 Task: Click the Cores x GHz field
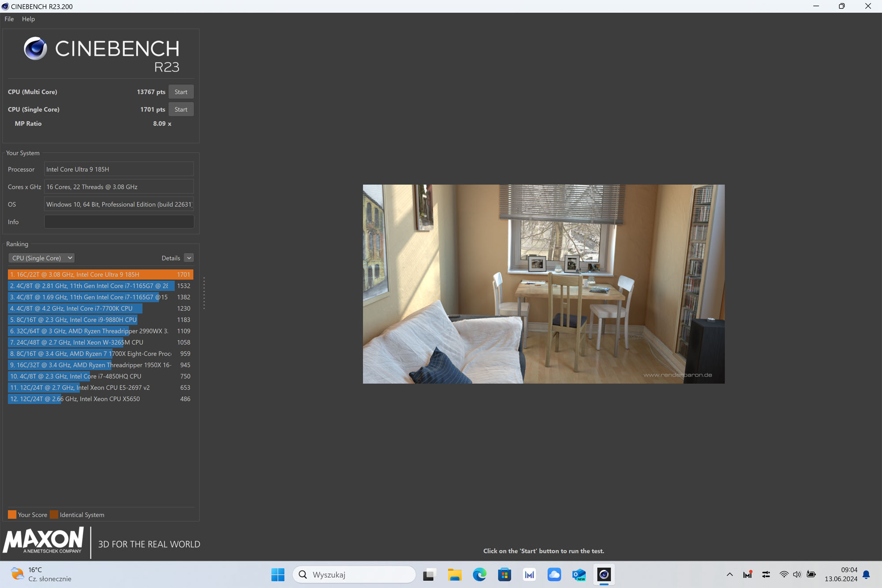click(119, 187)
